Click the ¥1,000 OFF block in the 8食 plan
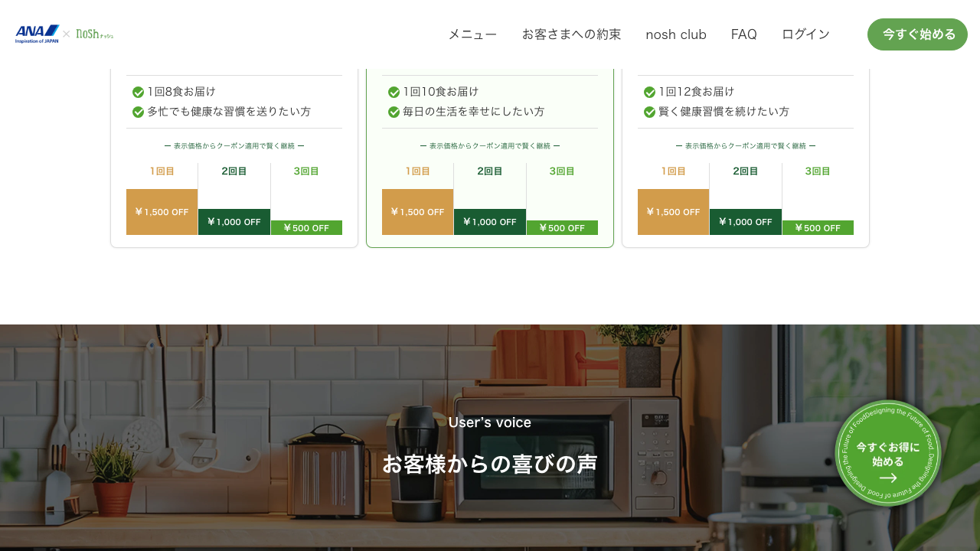Viewport: 980px width, 551px height. pos(234,222)
